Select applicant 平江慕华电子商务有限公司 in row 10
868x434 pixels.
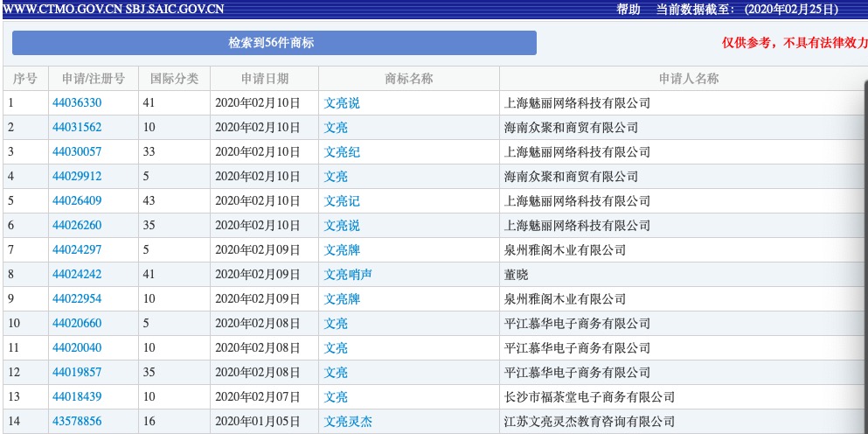pos(577,323)
